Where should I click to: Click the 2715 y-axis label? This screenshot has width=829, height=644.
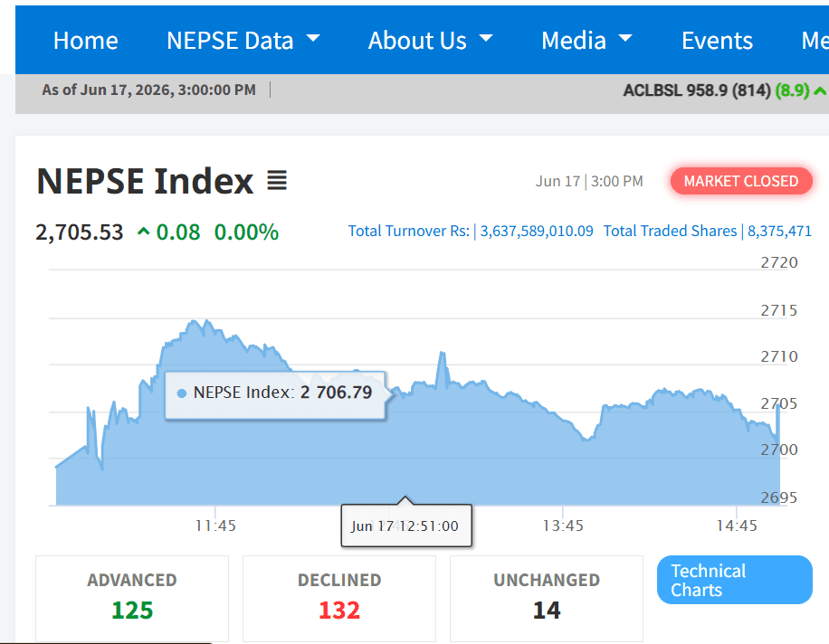tap(779, 310)
